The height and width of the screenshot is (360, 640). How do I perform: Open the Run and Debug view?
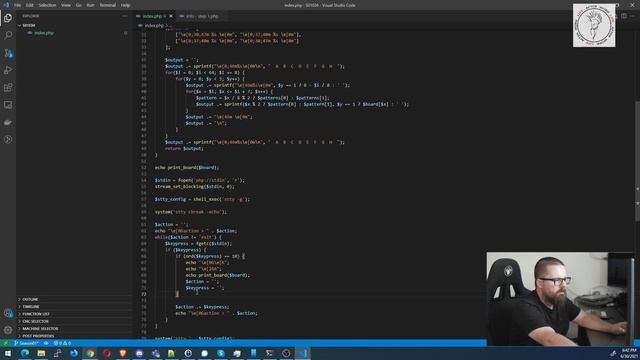(x=8, y=70)
